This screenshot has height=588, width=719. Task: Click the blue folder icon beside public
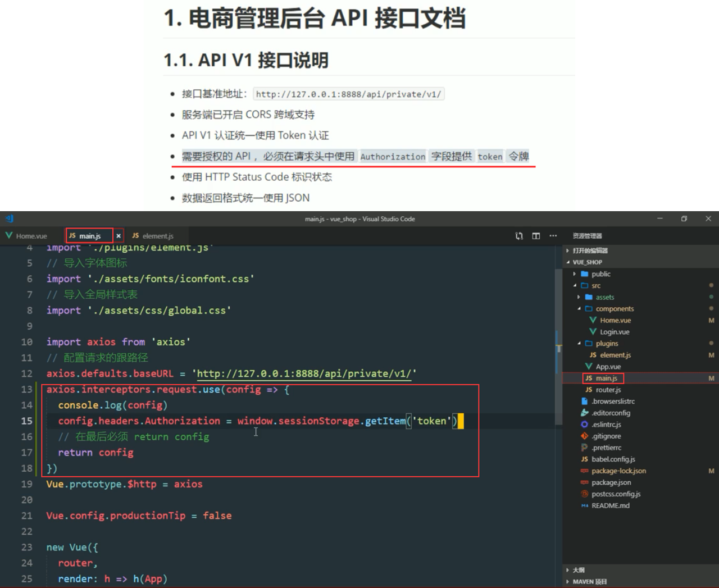[584, 274]
